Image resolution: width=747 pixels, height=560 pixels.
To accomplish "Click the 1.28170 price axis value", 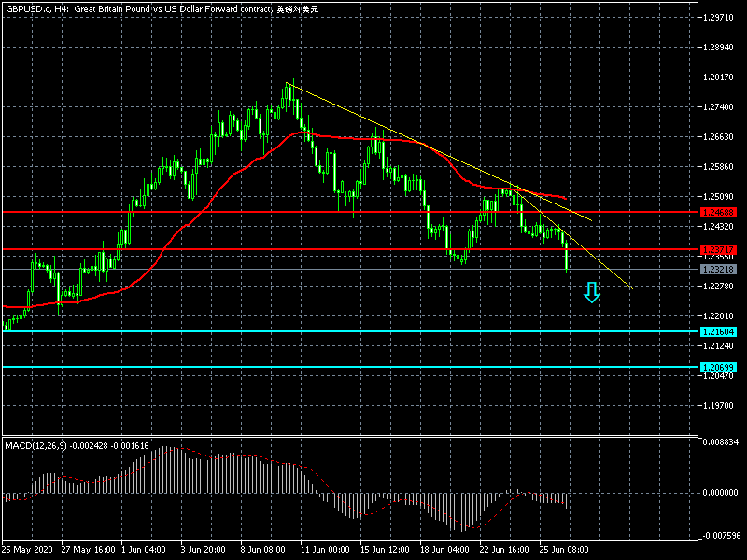I will click(718, 77).
